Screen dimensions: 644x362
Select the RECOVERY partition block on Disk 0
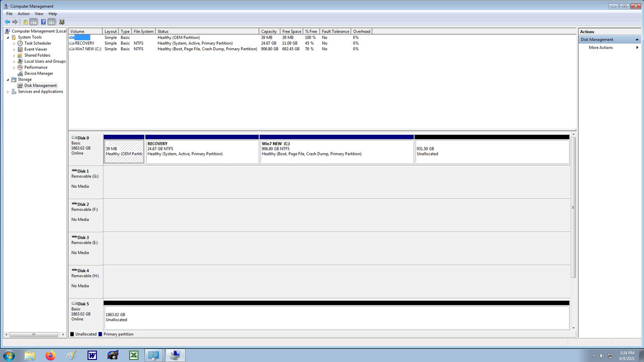click(x=201, y=151)
